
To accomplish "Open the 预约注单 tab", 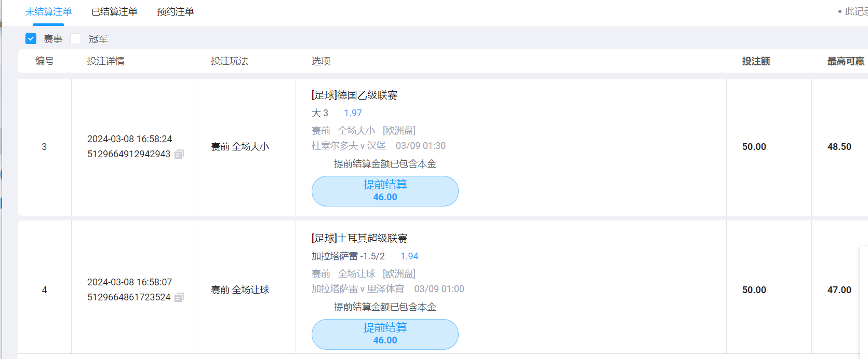I will [175, 12].
